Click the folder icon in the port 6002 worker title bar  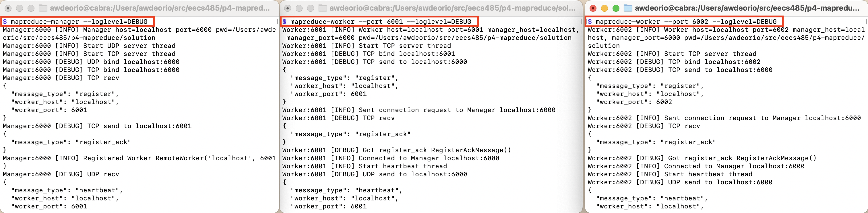(x=628, y=8)
